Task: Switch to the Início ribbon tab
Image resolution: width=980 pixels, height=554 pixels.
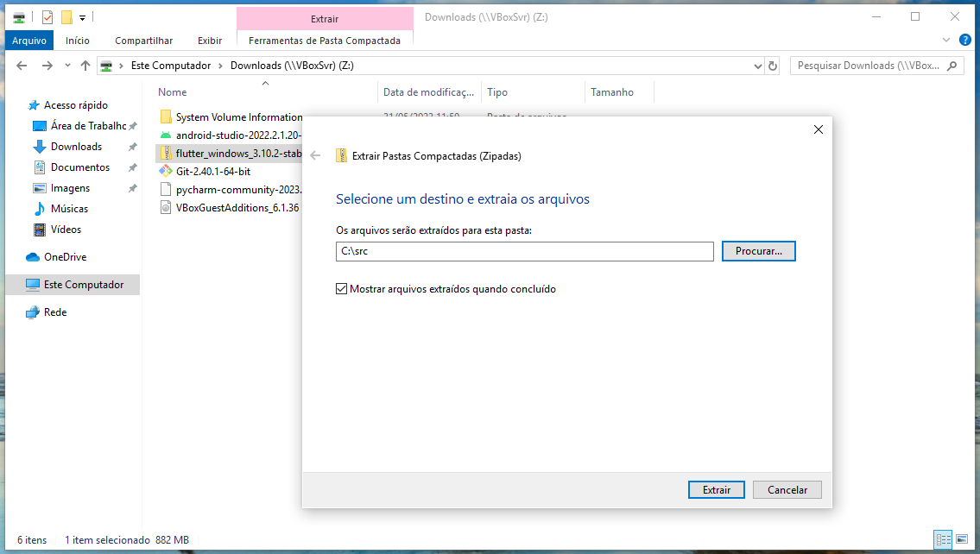Action: (x=78, y=41)
